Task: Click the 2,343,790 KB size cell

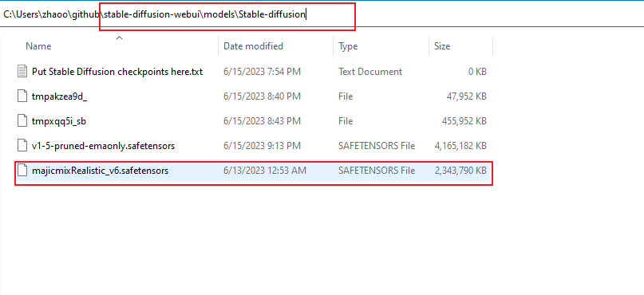Action: pyautogui.click(x=460, y=171)
